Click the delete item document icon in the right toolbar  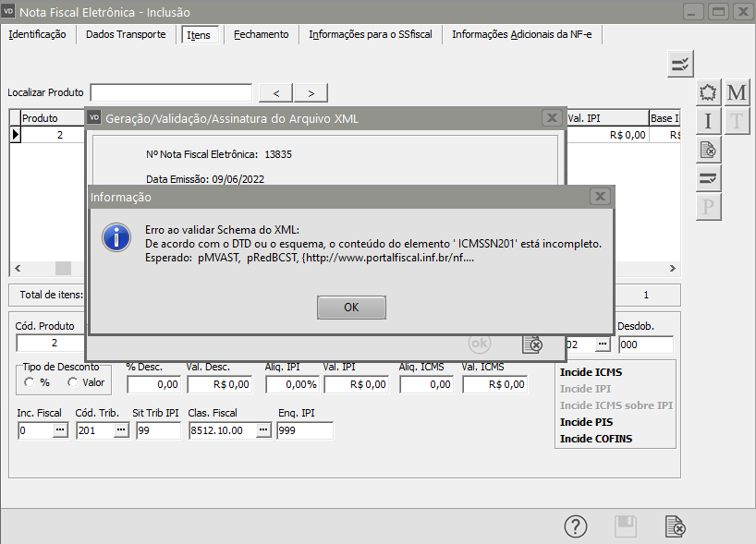click(708, 150)
